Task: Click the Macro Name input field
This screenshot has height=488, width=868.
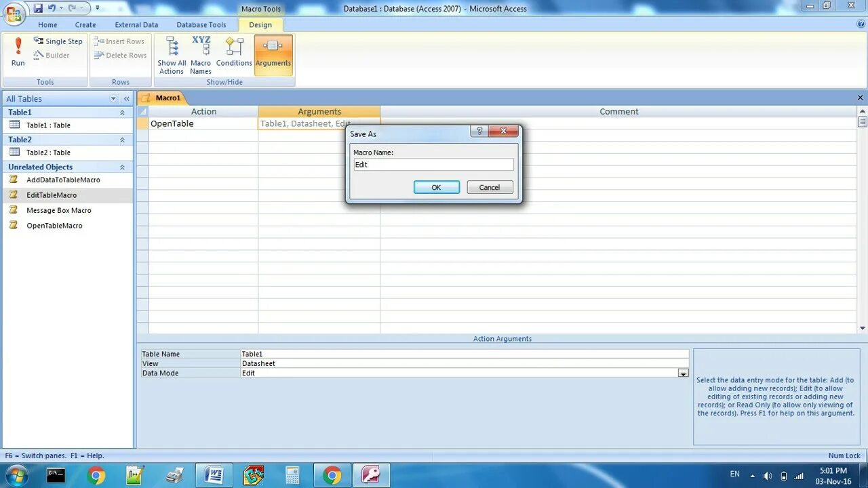Action: (x=433, y=165)
